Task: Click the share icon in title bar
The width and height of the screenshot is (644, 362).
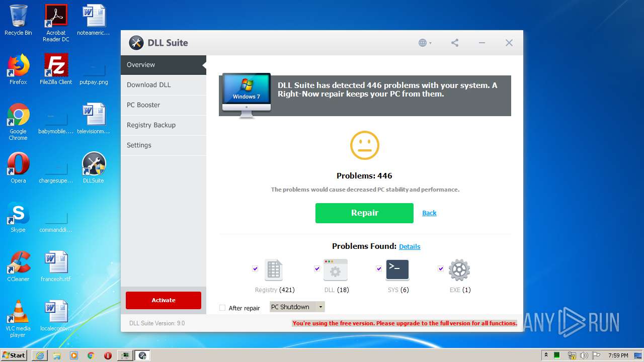Action: click(x=455, y=43)
